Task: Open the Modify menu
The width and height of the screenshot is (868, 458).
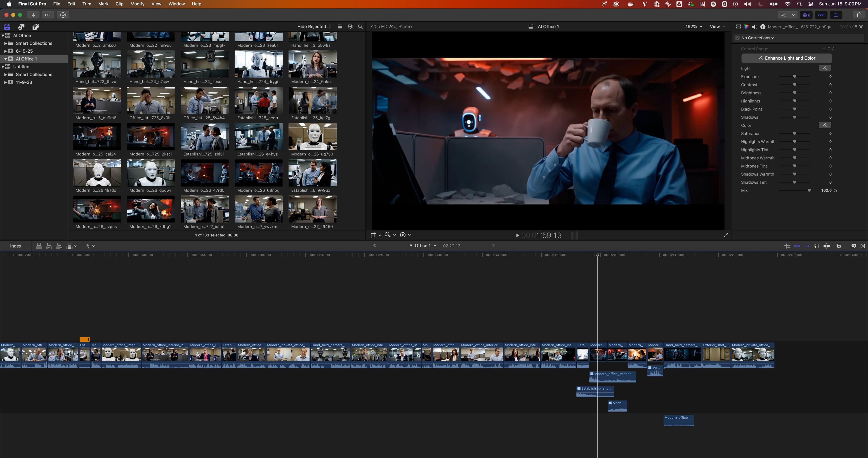Action: [x=137, y=4]
